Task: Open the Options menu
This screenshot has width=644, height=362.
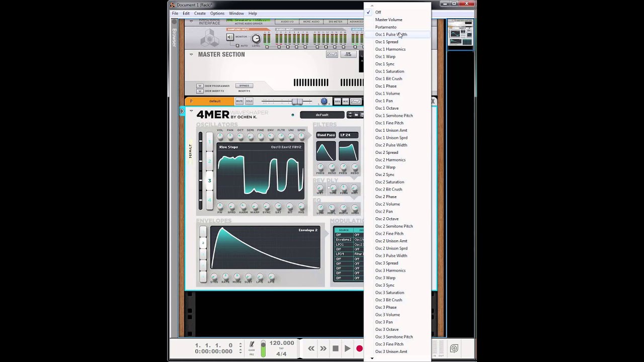Action: (x=217, y=14)
